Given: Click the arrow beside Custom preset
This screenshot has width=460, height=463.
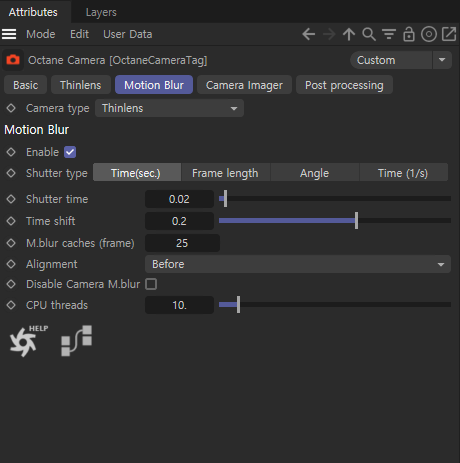Looking at the screenshot, I should point(442,60).
